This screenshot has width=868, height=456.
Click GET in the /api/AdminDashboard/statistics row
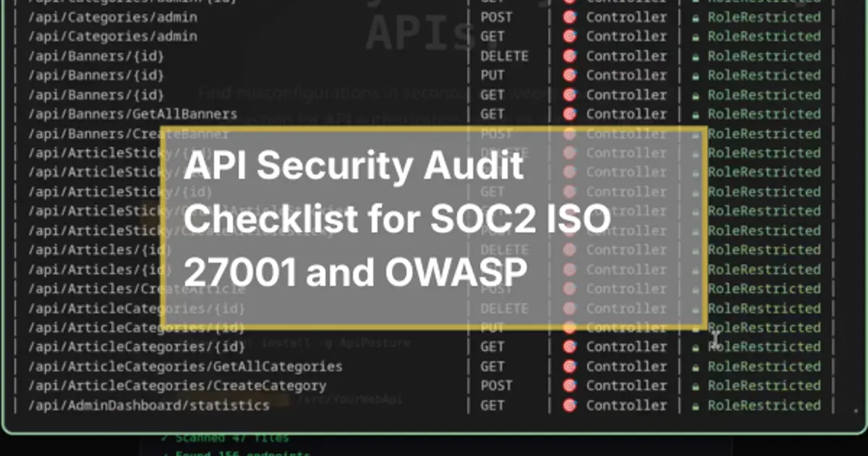coord(493,405)
